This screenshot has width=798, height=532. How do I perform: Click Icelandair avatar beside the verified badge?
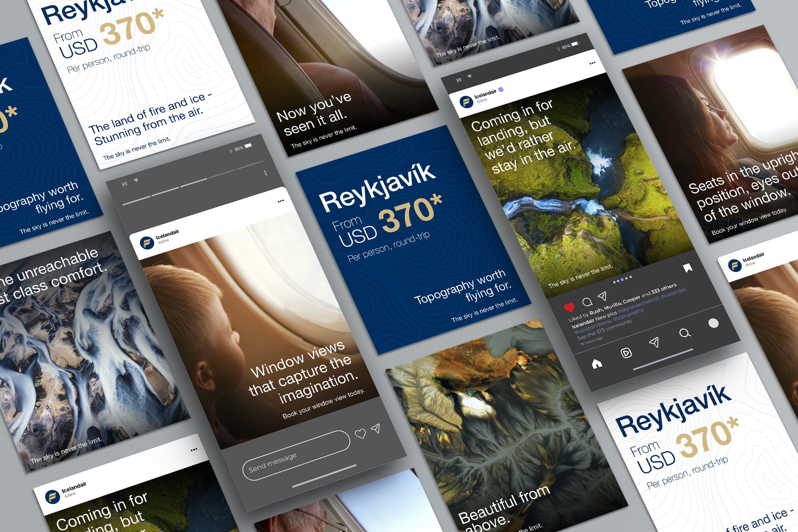[466, 102]
